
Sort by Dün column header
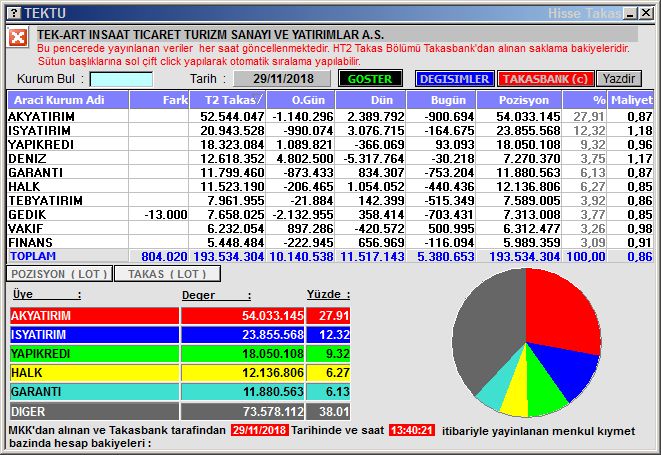[371, 100]
